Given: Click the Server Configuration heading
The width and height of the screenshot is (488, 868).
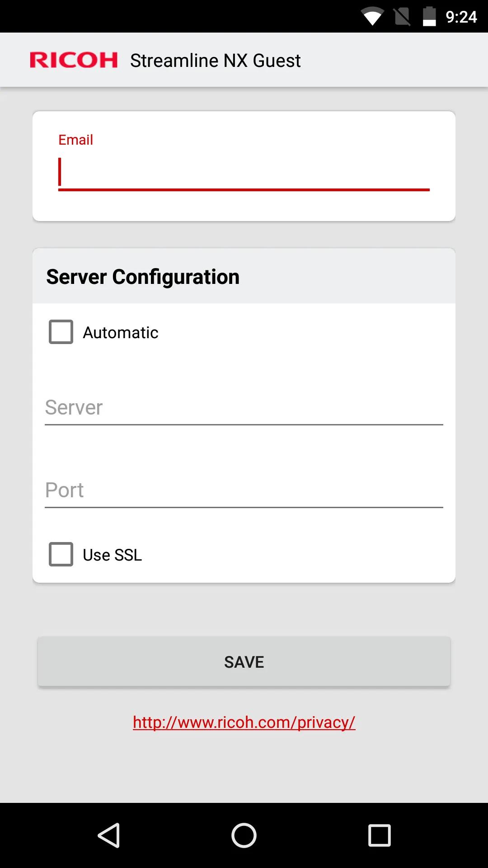Looking at the screenshot, I should 143,277.
